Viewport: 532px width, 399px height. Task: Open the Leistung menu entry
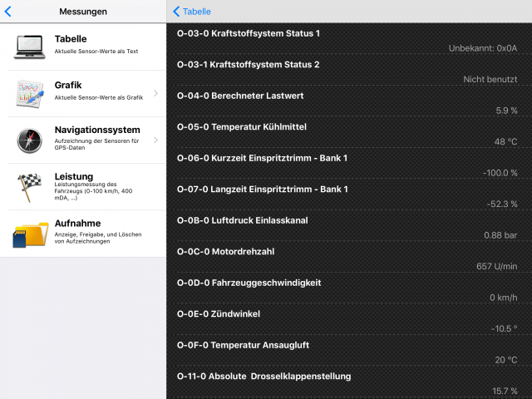pos(83,187)
